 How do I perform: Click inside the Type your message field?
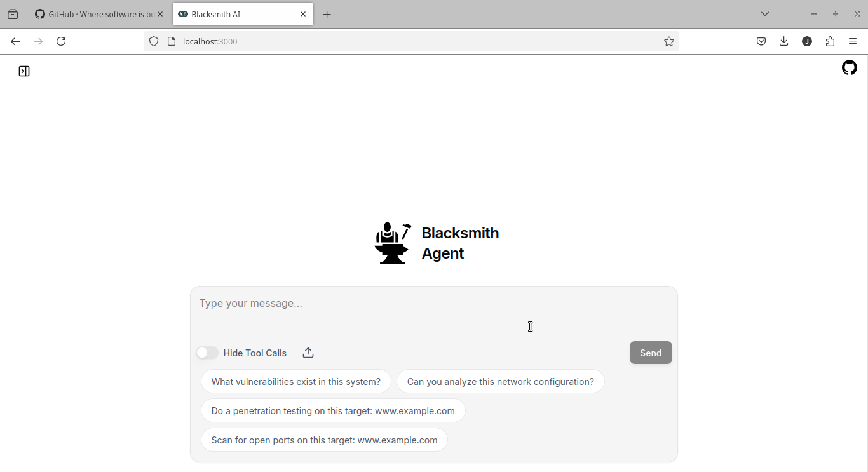click(x=434, y=304)
